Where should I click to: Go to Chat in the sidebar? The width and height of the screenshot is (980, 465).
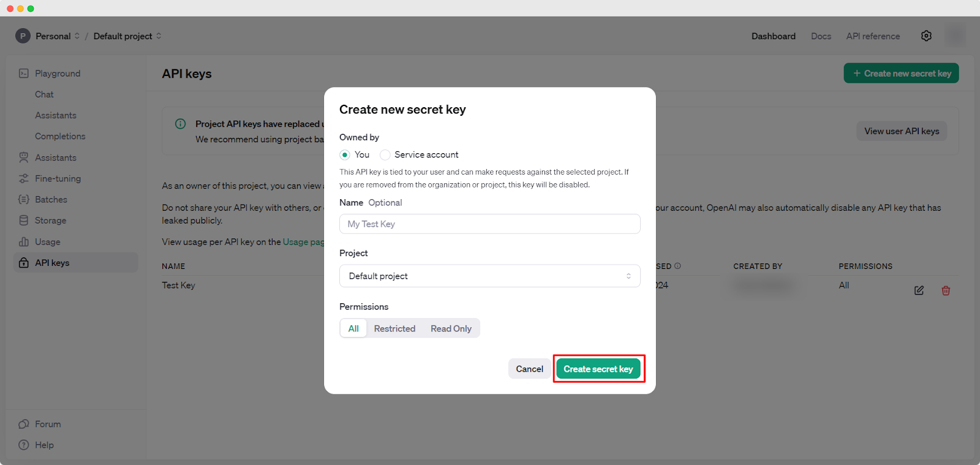44,94
